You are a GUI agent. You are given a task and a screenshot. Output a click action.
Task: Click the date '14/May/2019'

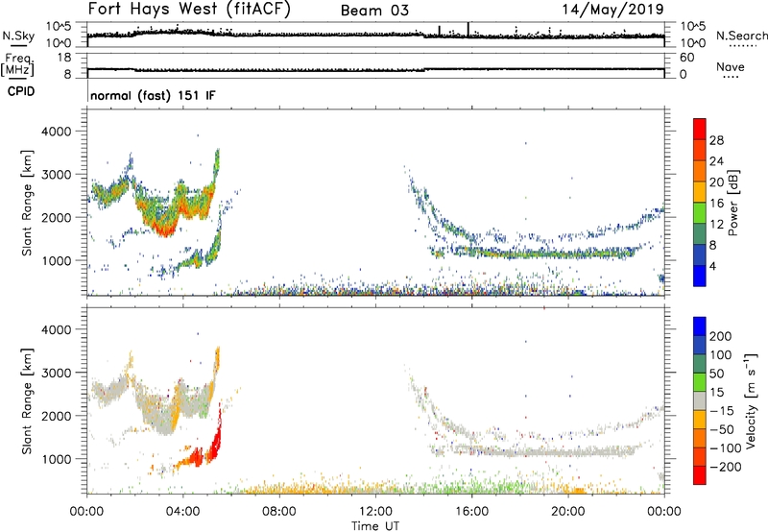pyautogui.click(x=612, y=10)
